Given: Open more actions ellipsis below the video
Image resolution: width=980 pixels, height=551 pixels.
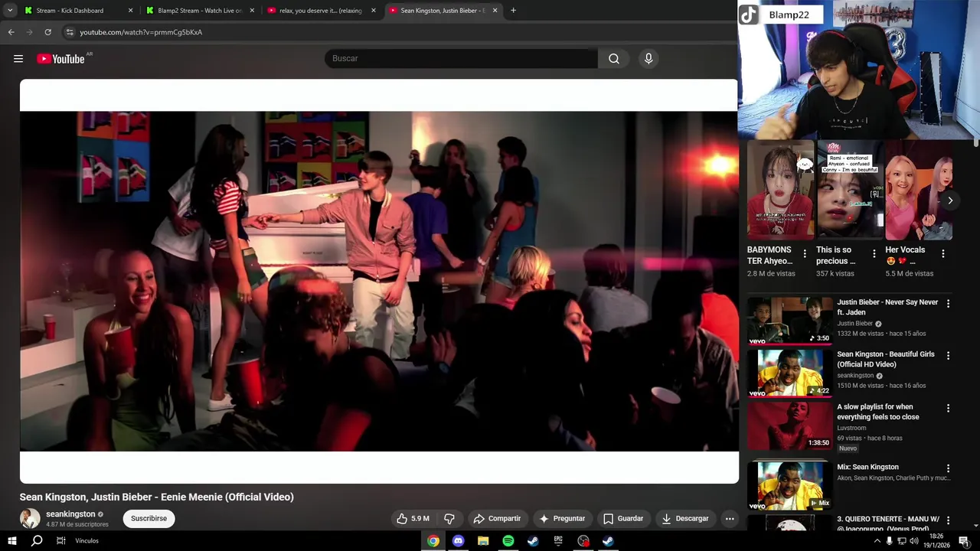Looking at the screenshot, I should [x=730, y=519].
